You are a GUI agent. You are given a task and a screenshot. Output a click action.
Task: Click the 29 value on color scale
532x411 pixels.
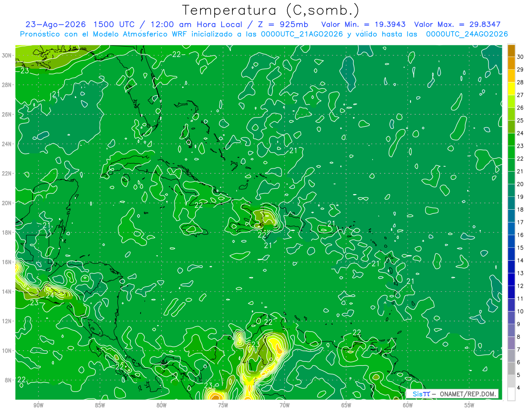coord(520,69)
